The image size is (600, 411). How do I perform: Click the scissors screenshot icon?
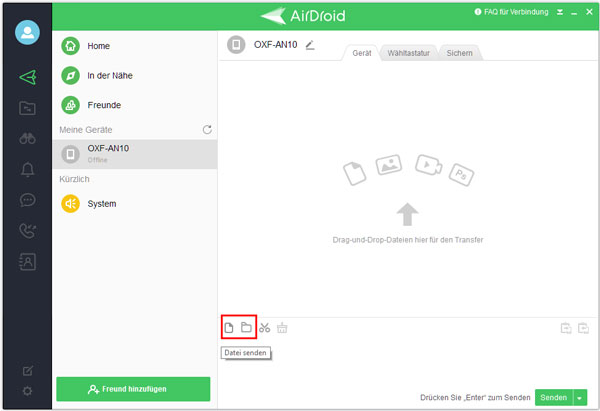[264, 327]
